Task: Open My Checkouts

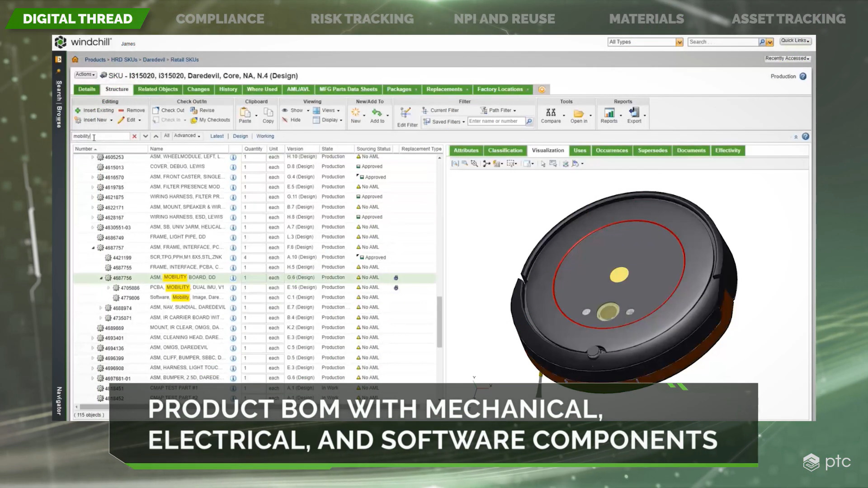Action: 210,120
